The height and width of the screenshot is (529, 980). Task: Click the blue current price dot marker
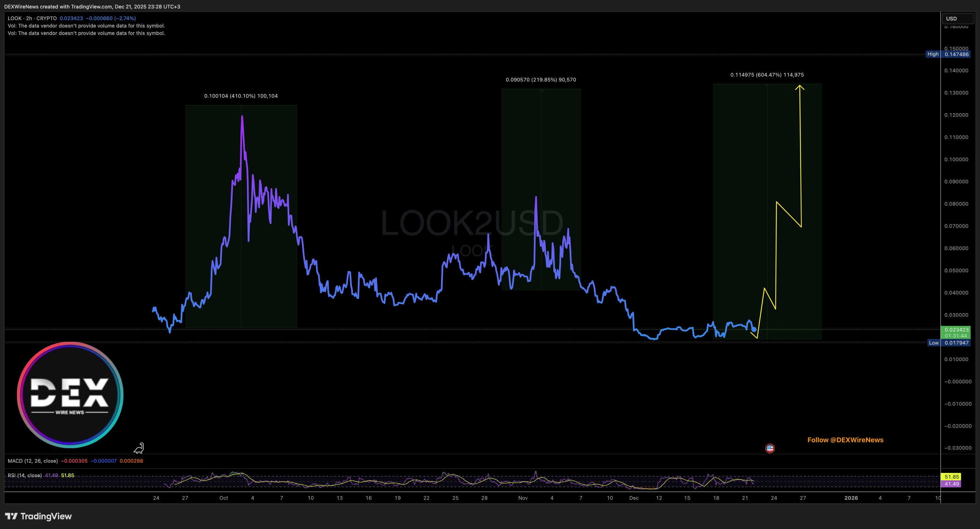[x=754, y=329]
